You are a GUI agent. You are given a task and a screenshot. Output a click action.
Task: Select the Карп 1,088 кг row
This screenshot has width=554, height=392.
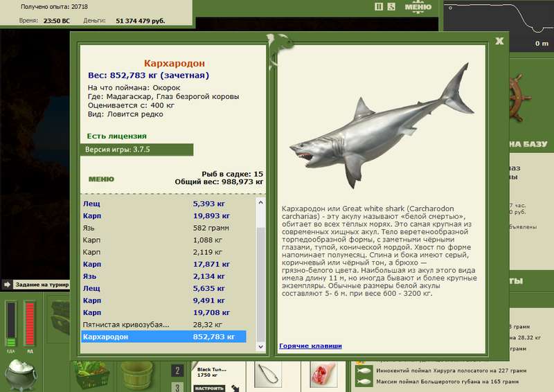[x=163, y=240]
